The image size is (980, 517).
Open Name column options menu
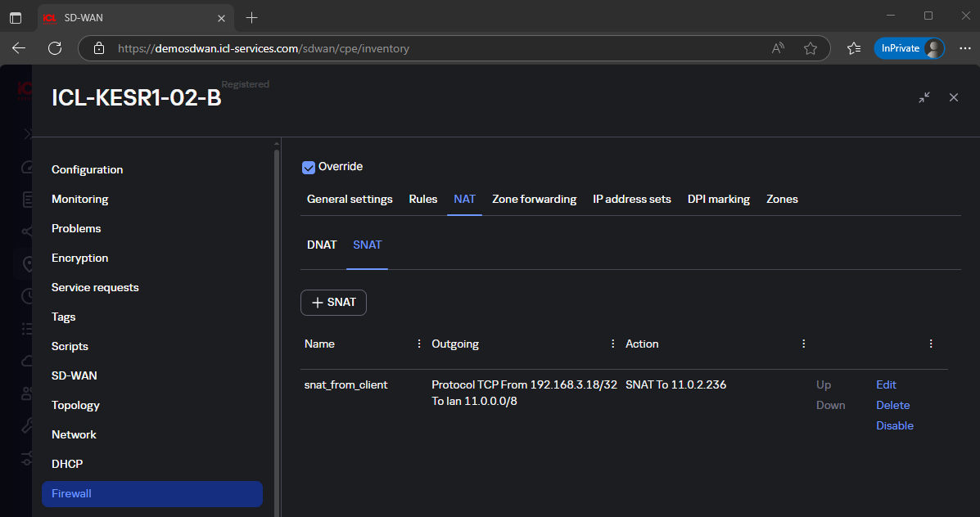click(420, 344)
